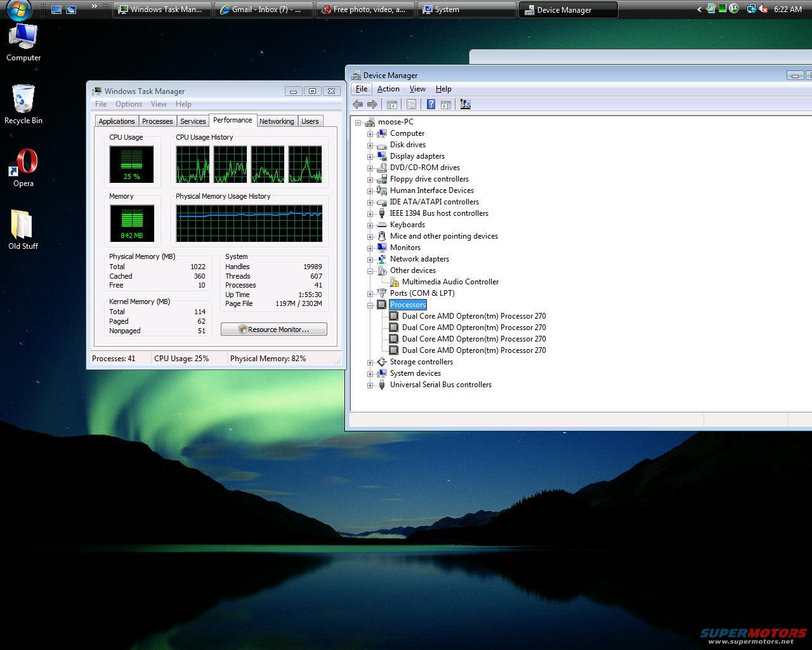Click the Windows Start orb
Viewport: 812px width, 650px height.
coord(19,10)
